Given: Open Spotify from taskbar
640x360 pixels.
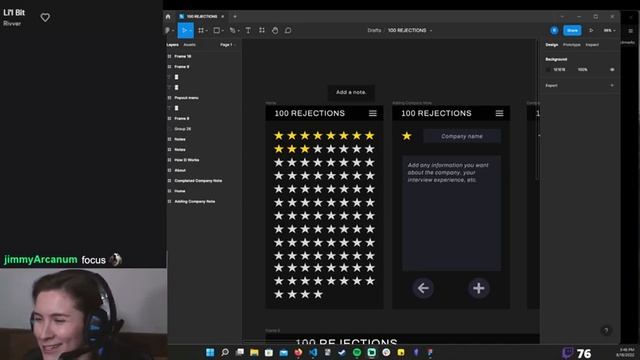Looking at the screenshot, I should click(x=357, y=352).
